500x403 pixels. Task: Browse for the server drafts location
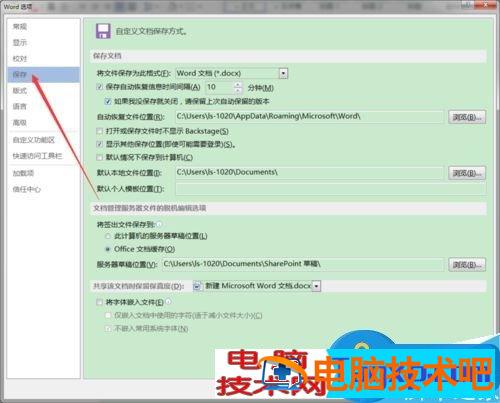(467, 265)
